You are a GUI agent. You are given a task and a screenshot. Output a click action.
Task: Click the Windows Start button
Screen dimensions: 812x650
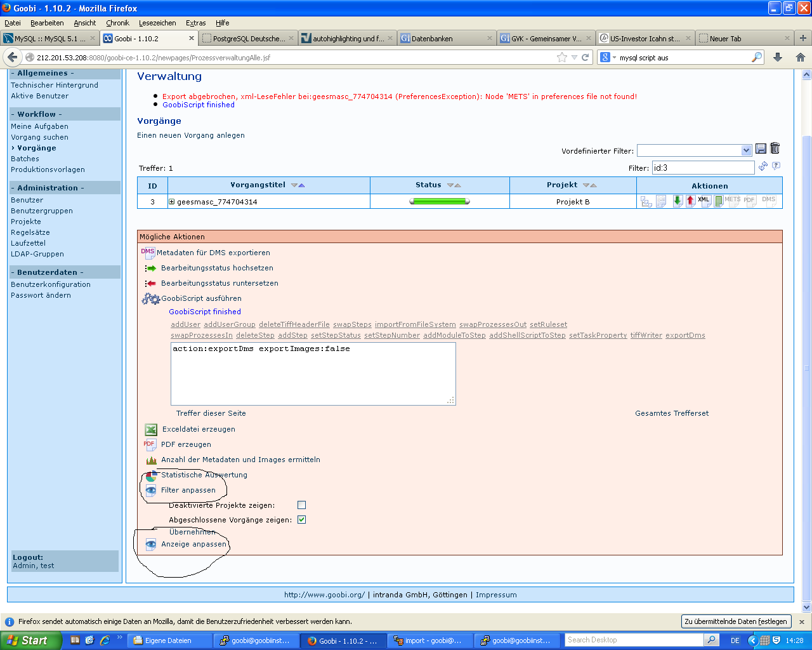[30, 640]
